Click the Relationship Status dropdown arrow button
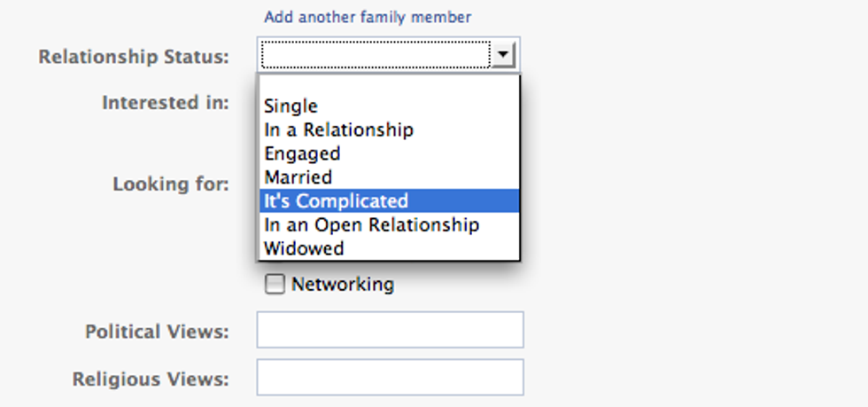The height and width of the screenshot is (407, 868). pos(503,55)
